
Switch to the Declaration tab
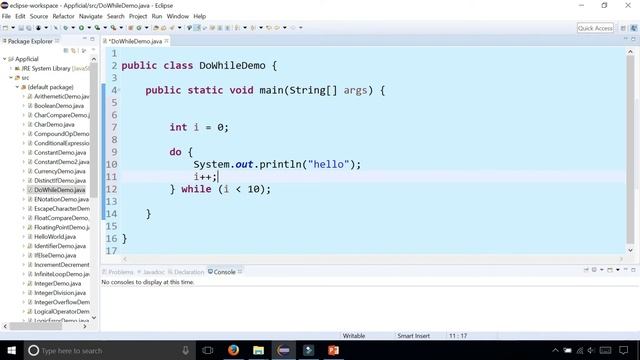pyautogui.click(x=186, y=272)
